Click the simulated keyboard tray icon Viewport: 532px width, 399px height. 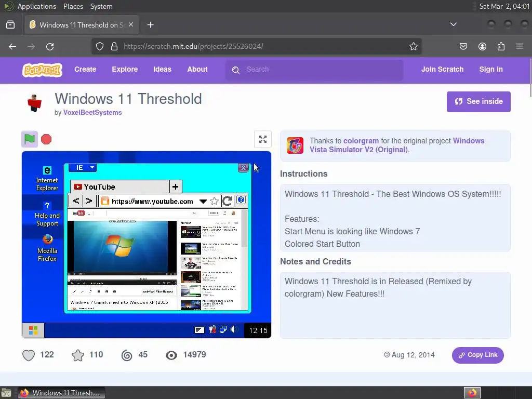coord(199,330)
